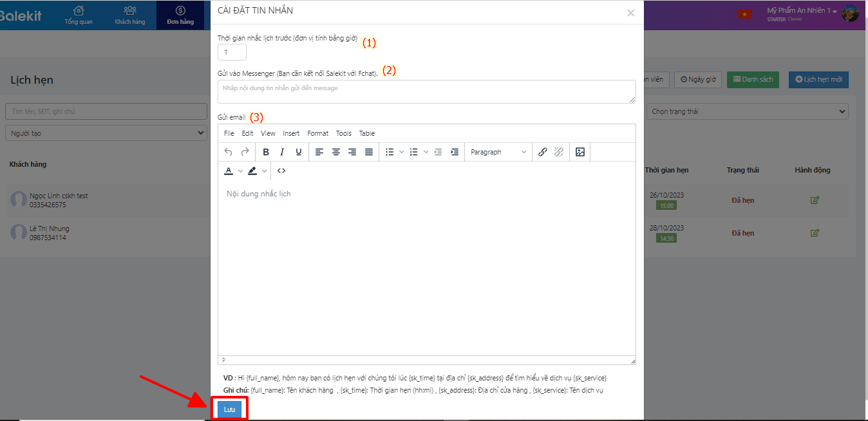868x421 pixels.
Task: Toggle bold formatting in email editor
Action: click(266, 152)
